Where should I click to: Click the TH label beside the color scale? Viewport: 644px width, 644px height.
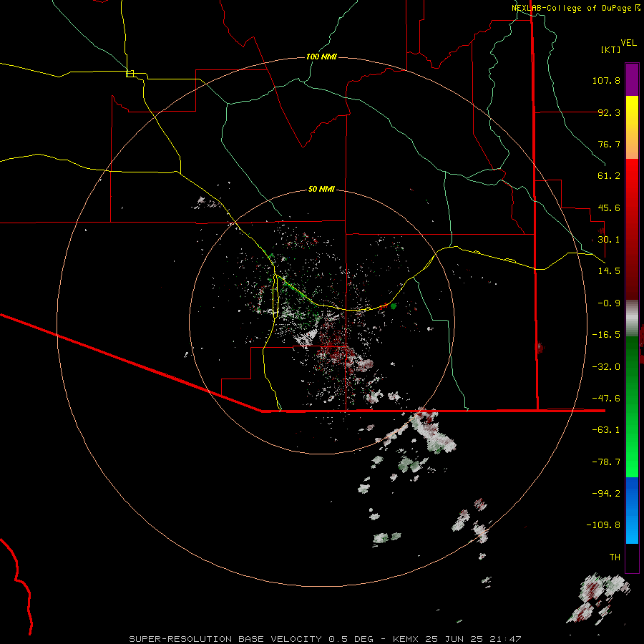(615, 557)
